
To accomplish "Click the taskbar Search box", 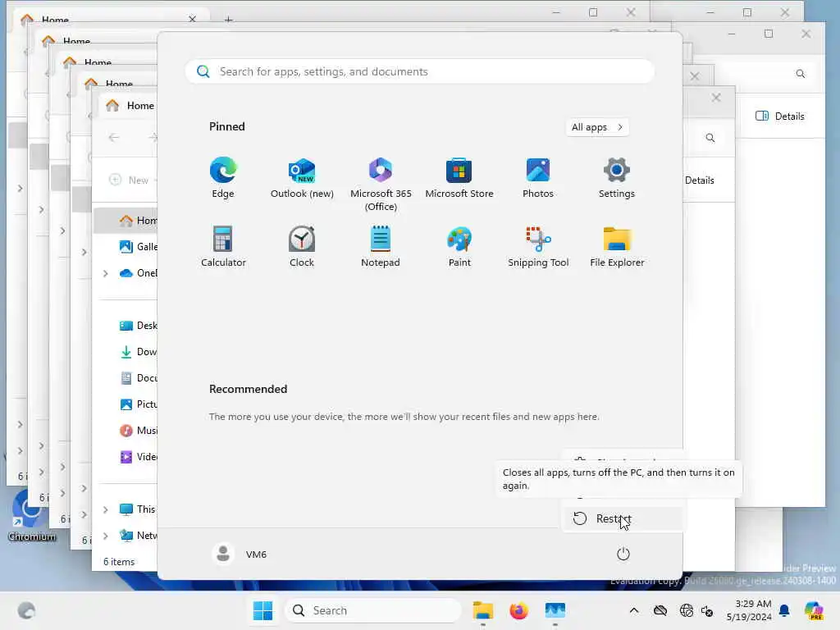I will (373, 610).
